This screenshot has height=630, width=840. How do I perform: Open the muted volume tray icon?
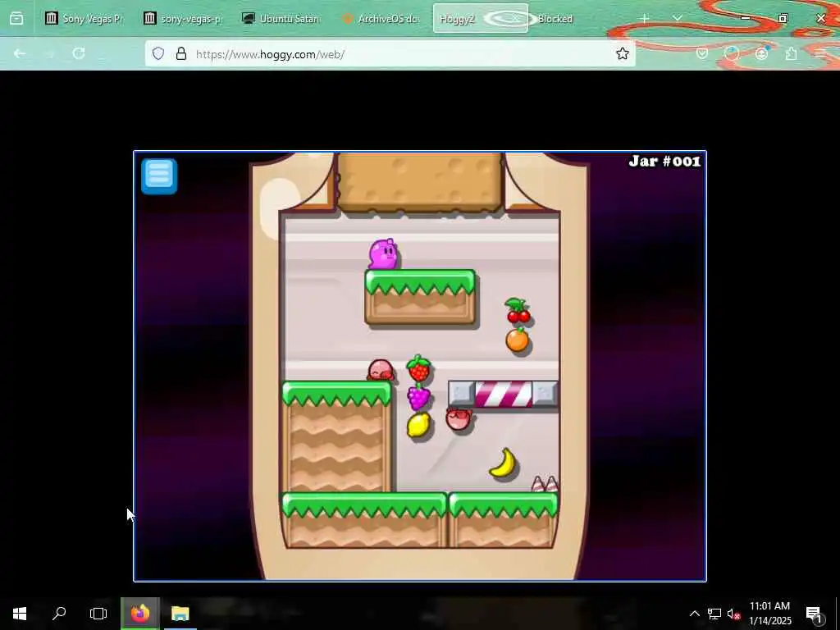[x=733, y=614]
